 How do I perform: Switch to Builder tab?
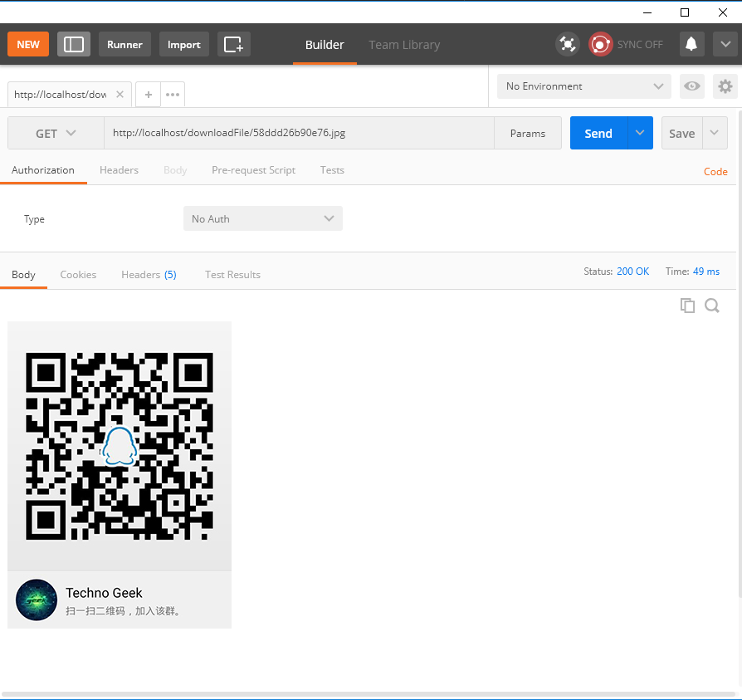pyautogui.click(x=325, y=45)
